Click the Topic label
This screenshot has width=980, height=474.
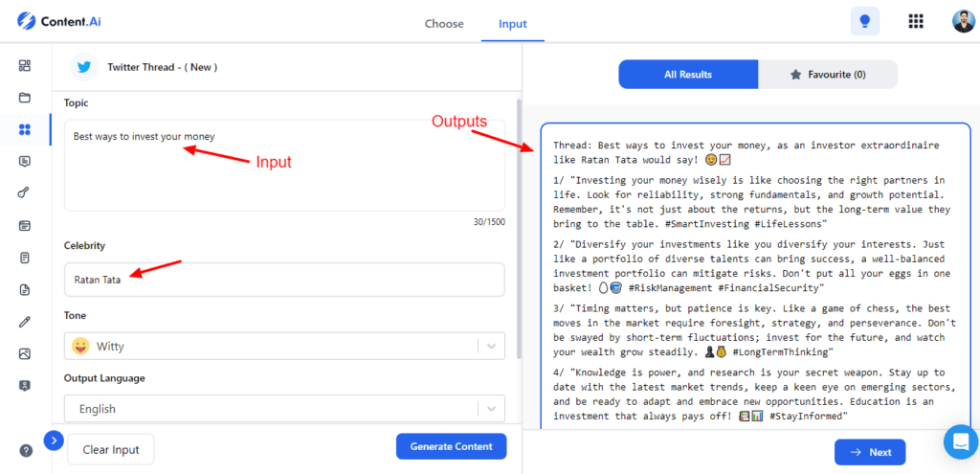coord(77,102)
